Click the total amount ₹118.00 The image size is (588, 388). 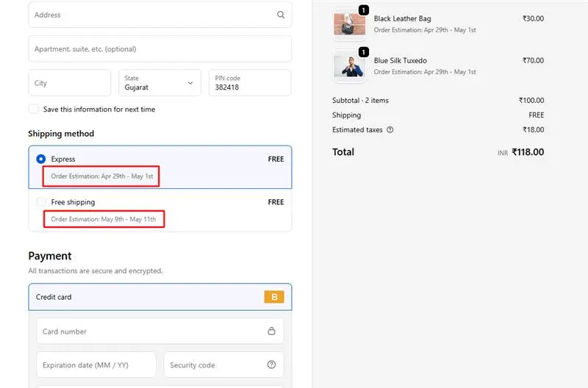[x=528, y=152]
